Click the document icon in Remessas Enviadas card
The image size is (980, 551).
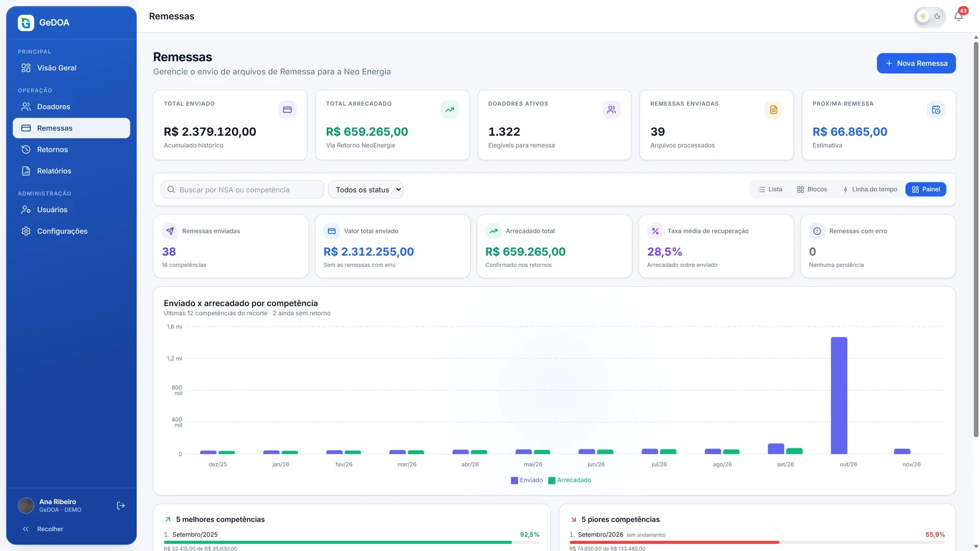pos(773,110)
